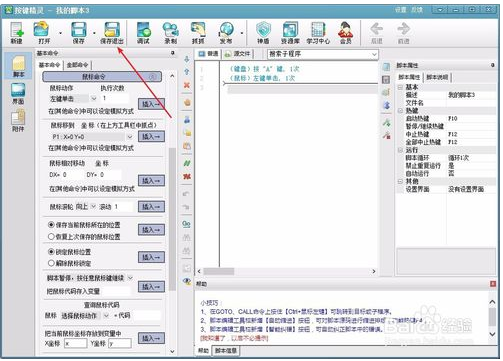This screenshot has height=361, width=503.
Task: Click the red uncomment icon
Action: coord(187,176)
